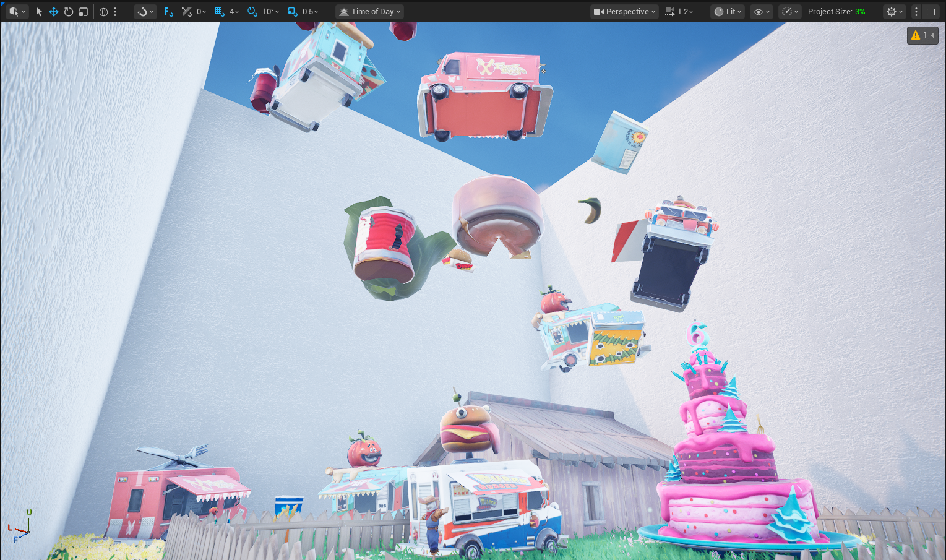Activate the Rotate objects tool
Screen dimensions: 946x560
tap(69, 12)
